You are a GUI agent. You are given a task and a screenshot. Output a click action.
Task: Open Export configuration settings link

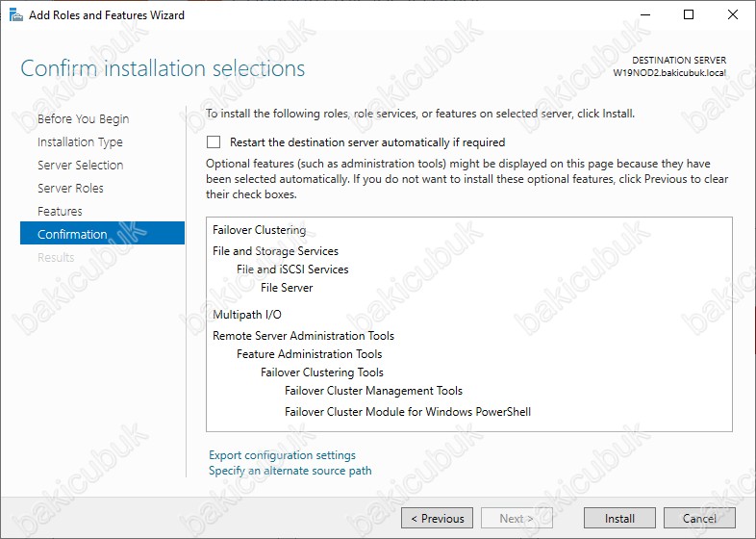[282, 455]
